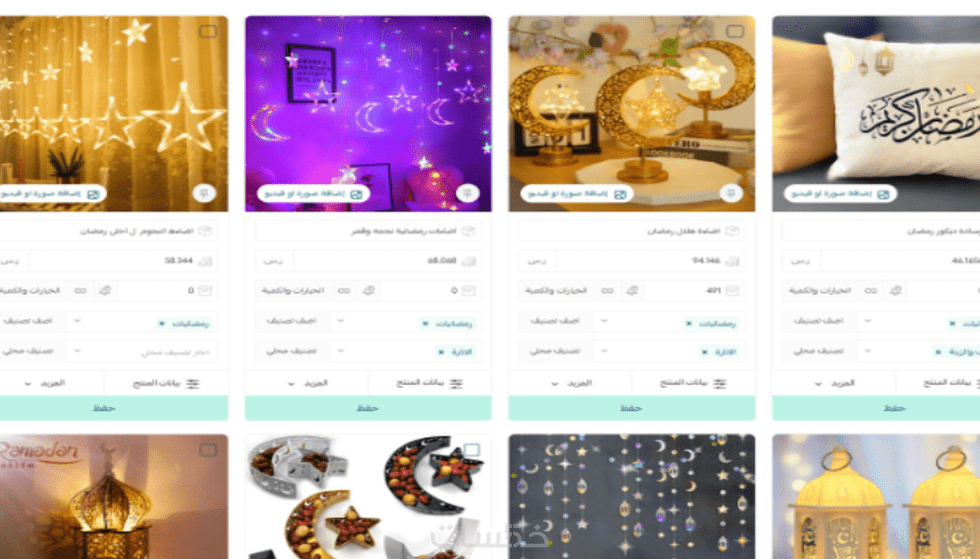Tick the selection checkbox on the dates tray product
Viewport: 980px width, 559px height.
tap(472, 450)
